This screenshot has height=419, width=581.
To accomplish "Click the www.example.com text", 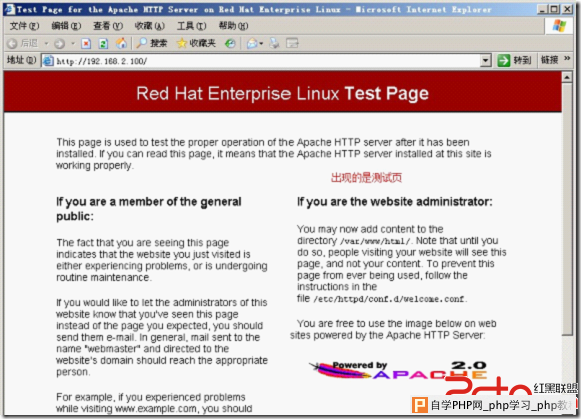I will (156, 409).
